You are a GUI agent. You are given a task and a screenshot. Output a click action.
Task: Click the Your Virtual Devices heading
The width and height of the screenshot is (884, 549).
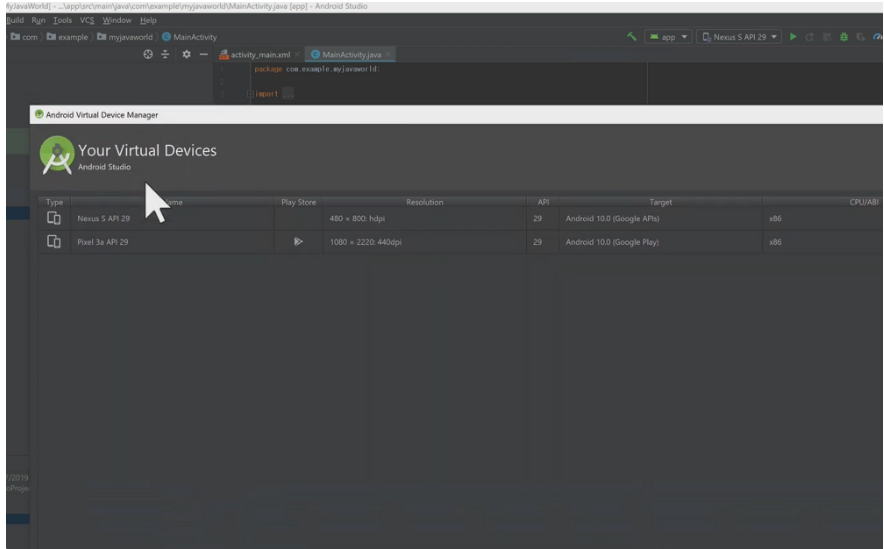[147, 150]
